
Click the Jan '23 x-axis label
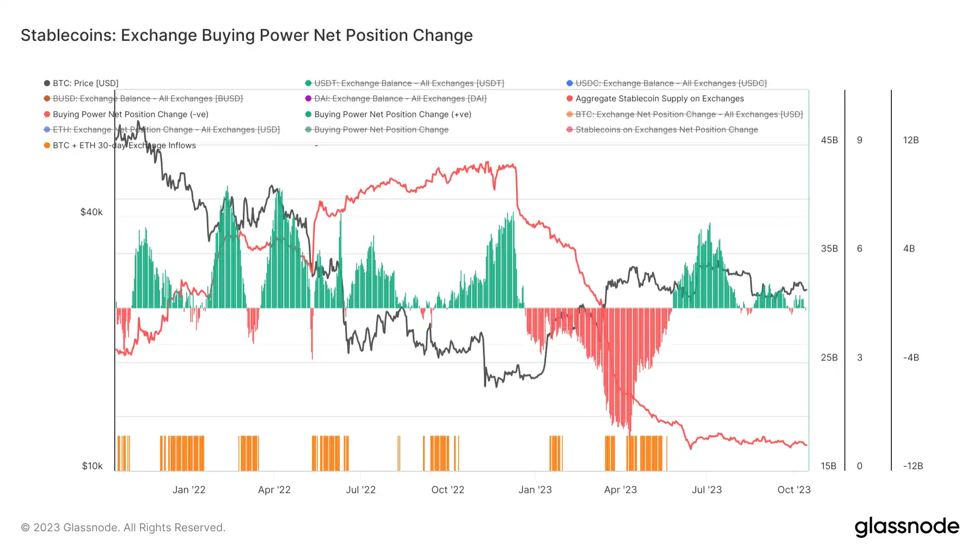tap(535, 490)
